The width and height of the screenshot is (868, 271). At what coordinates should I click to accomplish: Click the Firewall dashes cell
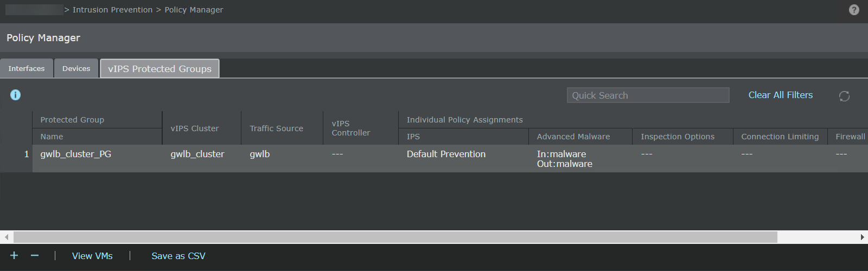click(848, 158)
